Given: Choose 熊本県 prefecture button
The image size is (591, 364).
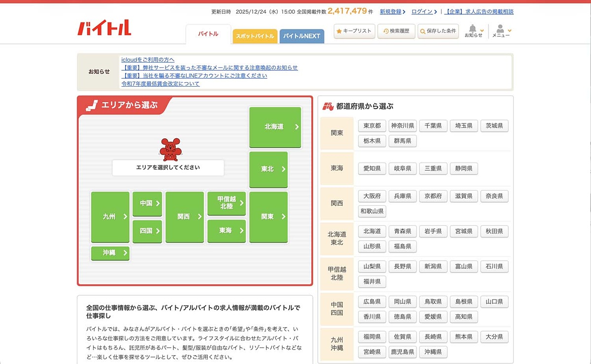Looking at the screenshot, I should tap(463, 337).
